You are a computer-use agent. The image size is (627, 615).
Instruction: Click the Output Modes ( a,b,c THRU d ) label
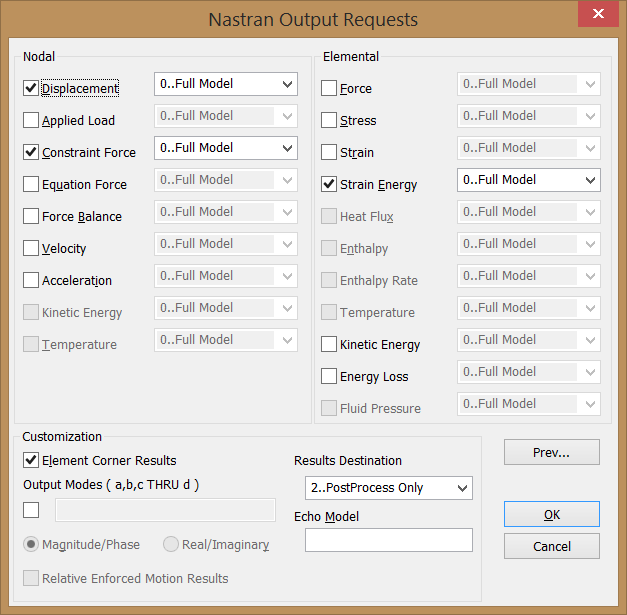coord(111,485)
